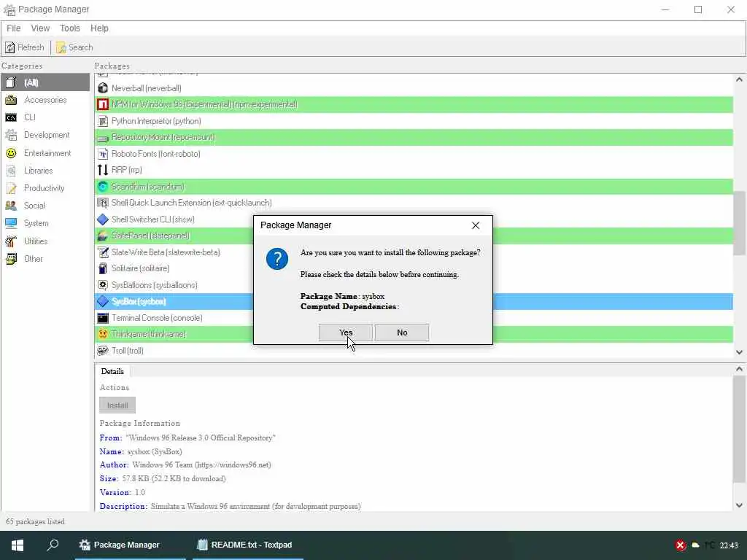Click the Shell Quick Launch Extension icon
747x560 pixels.
[x=102, y=203]
